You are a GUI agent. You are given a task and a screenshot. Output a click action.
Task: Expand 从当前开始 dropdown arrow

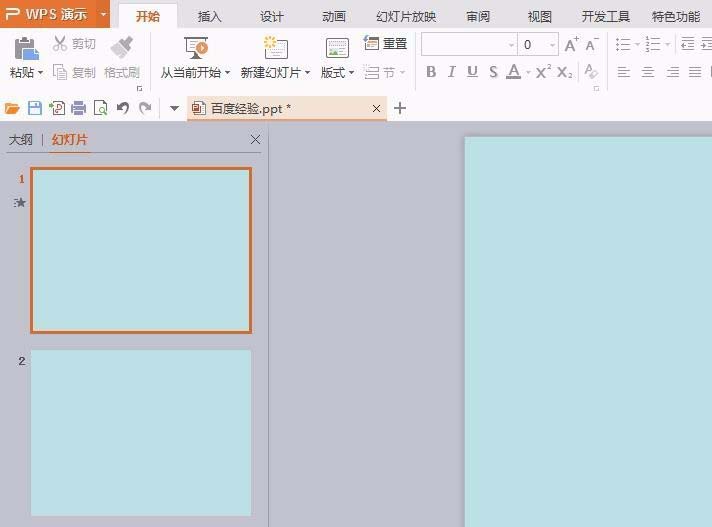coord(227,73)
